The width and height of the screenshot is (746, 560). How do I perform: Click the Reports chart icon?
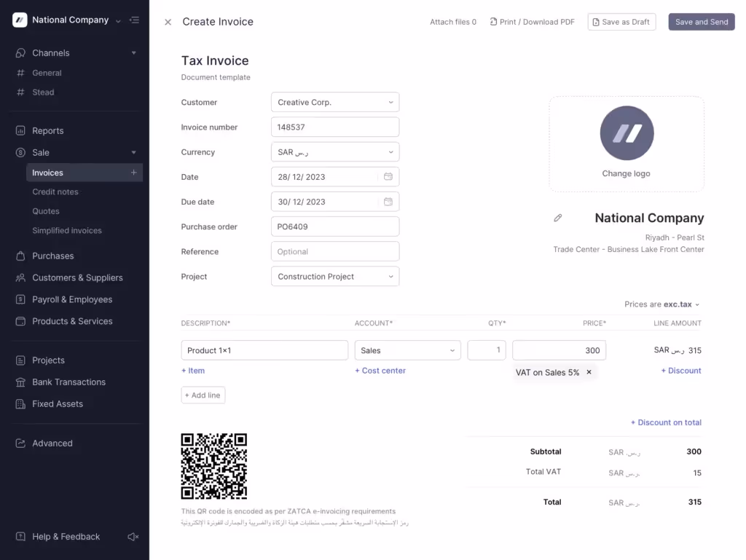click(x=20, y=131)
